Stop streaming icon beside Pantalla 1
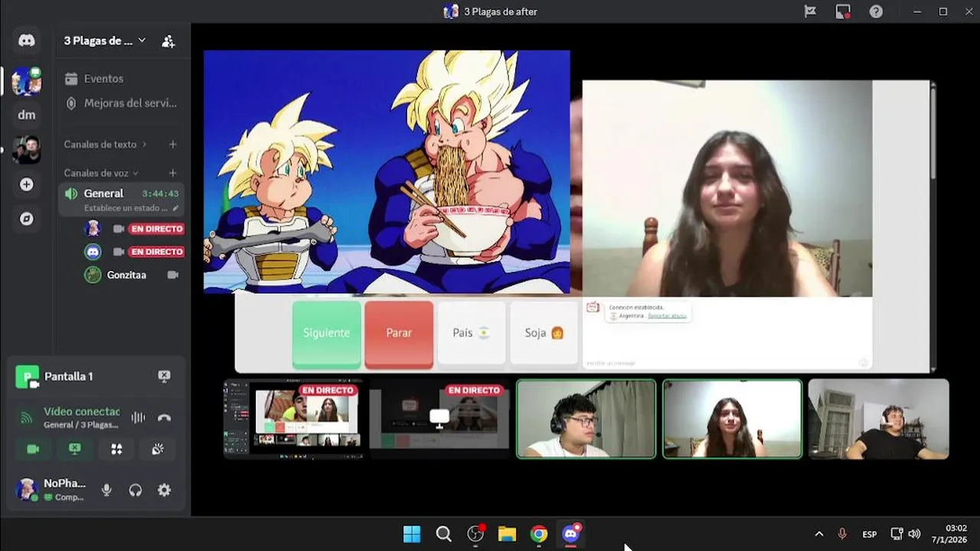The width and height of the screenshot is (980, 551). (x=164, y=376)
